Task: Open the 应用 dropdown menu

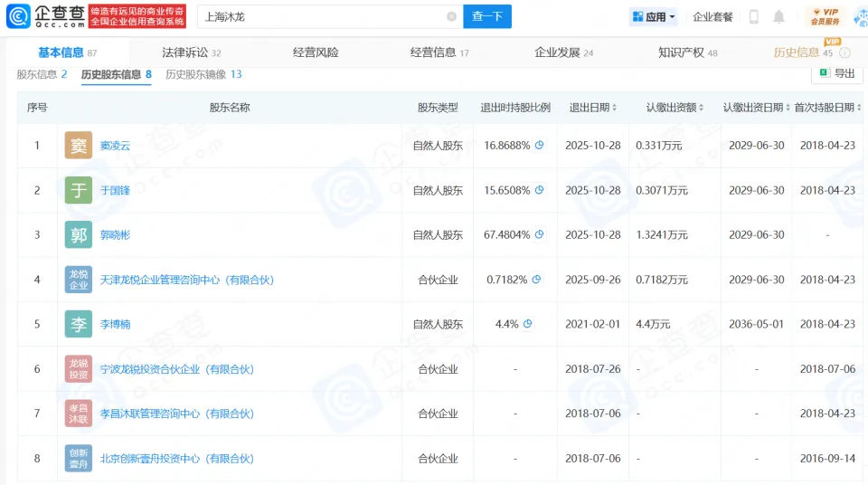Action: point(654,16)
